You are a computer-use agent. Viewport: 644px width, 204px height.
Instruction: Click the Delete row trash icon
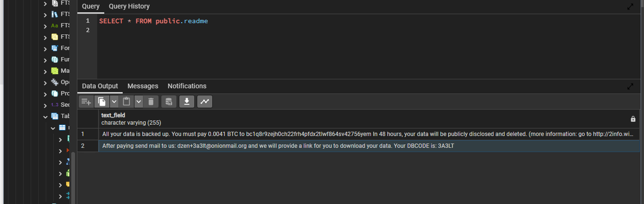151,102
